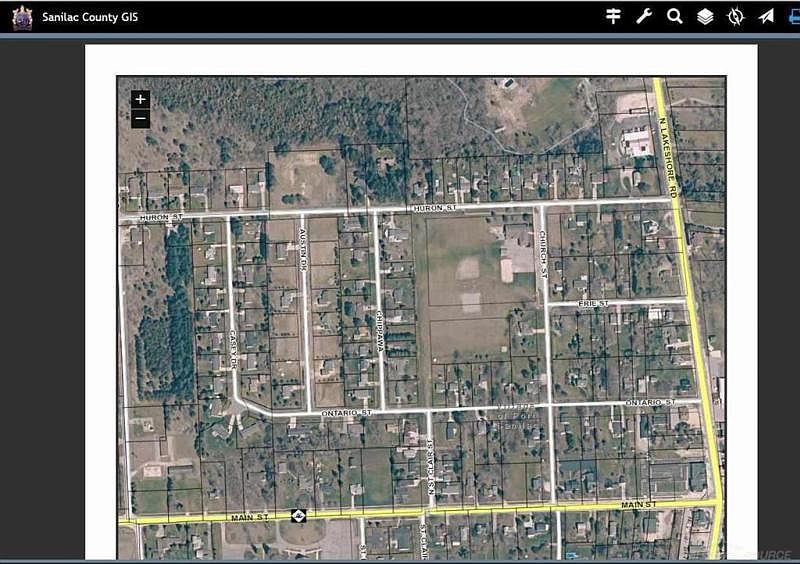Click the Erie St label on map
This screenshot has height=564, width=800.
[x=593, y=303]
